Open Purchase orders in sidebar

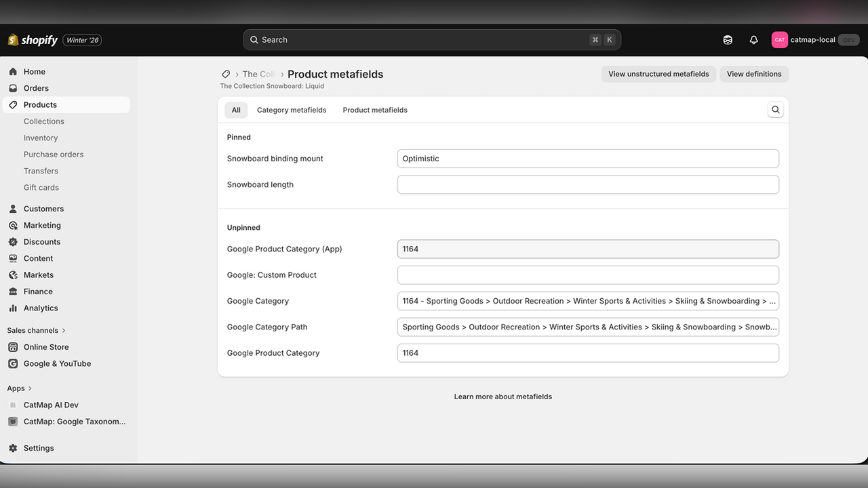click(x=54, y=155)
